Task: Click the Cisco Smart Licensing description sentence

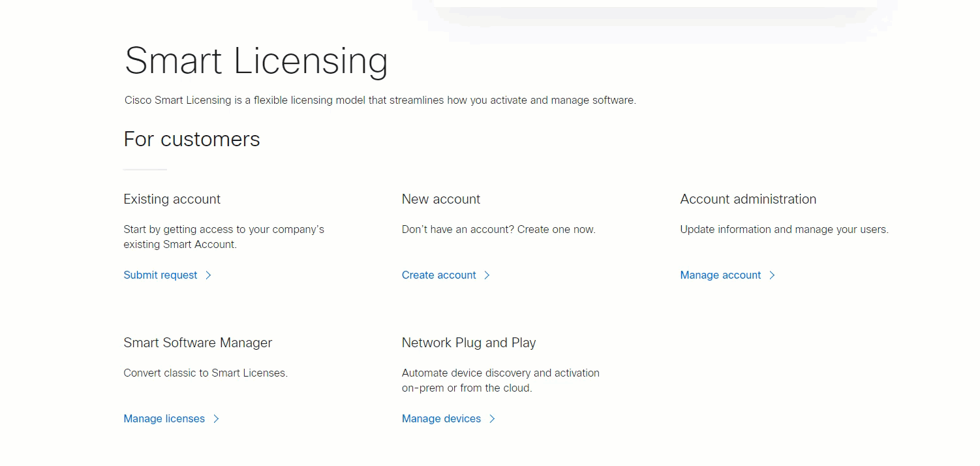Action: pos(380,101)
